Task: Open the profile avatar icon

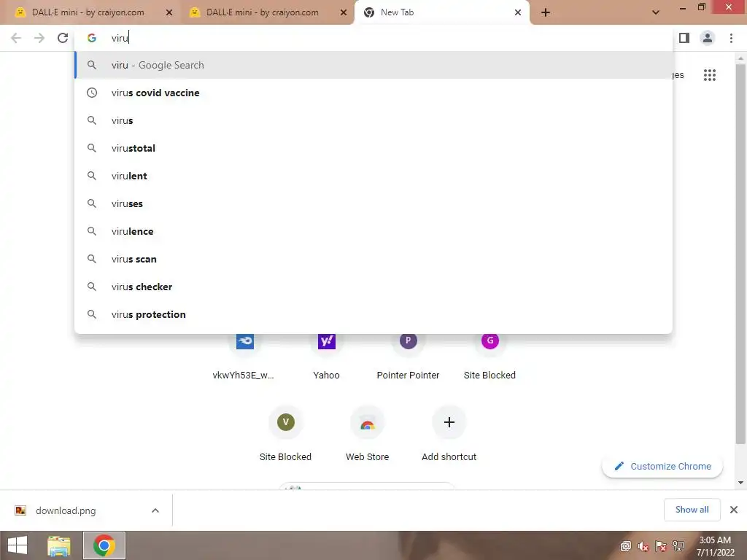Action: [708, 38]
